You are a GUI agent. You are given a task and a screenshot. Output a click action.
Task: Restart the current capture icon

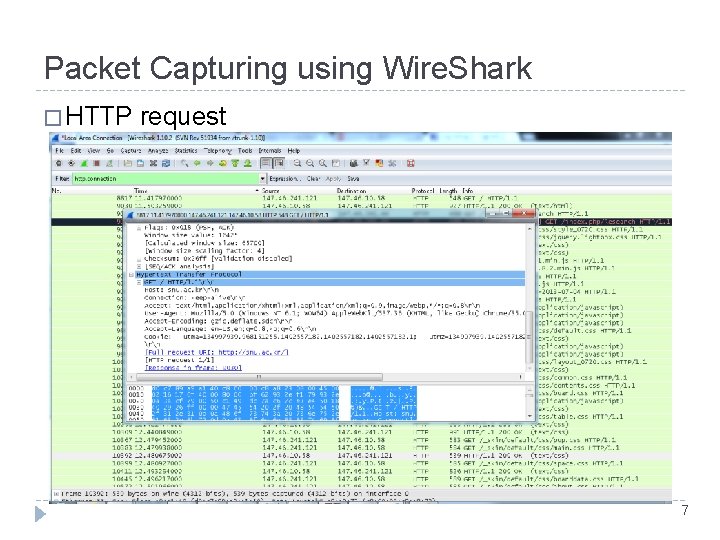(x=109, y=163)
